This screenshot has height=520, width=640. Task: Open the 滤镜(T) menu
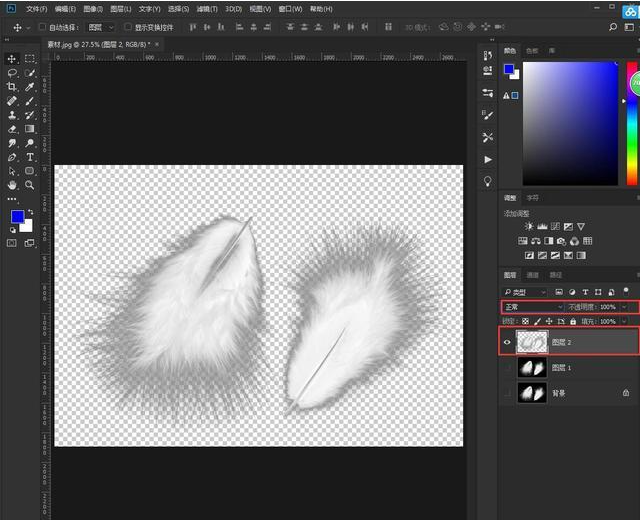[208, 8]
